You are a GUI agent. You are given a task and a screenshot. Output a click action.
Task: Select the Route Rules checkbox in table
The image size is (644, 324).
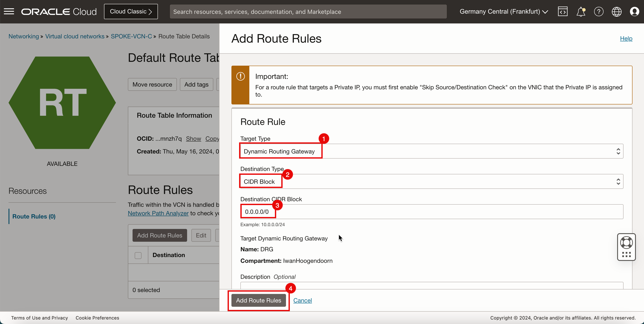tap(138, 255)
